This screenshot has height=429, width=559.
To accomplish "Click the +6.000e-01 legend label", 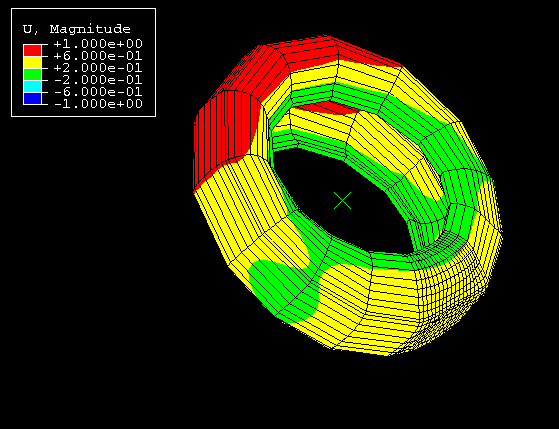I will click(x=98, y=56).
